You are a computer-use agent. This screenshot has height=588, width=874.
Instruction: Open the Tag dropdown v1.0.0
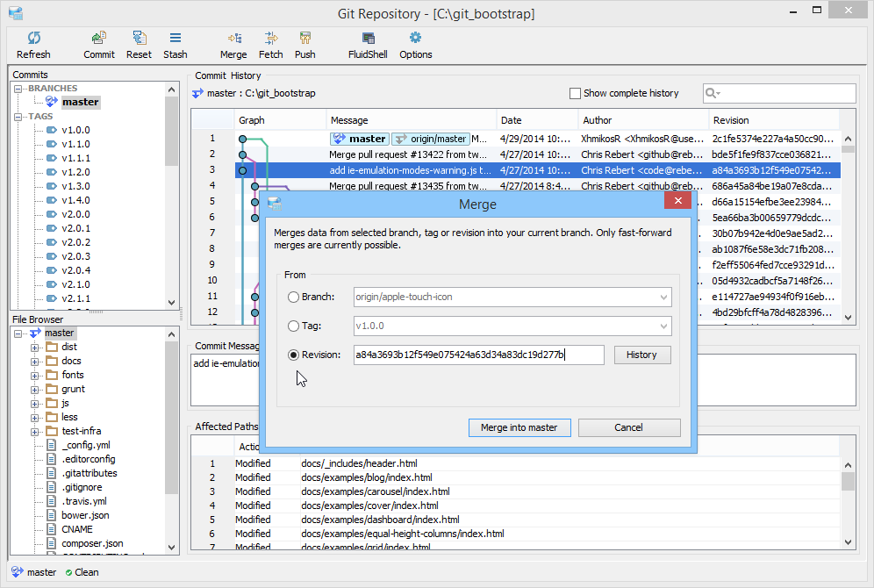click(x=512, y=326)
